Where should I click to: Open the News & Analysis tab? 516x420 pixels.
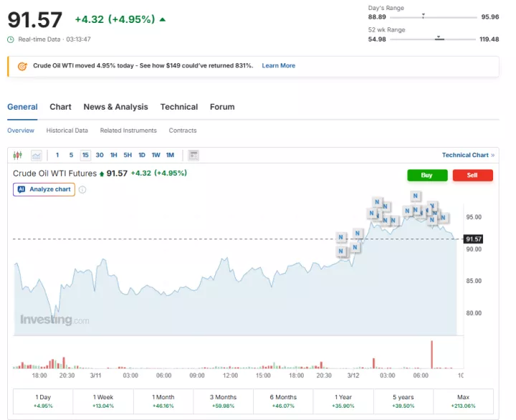(x=115, y=107)
